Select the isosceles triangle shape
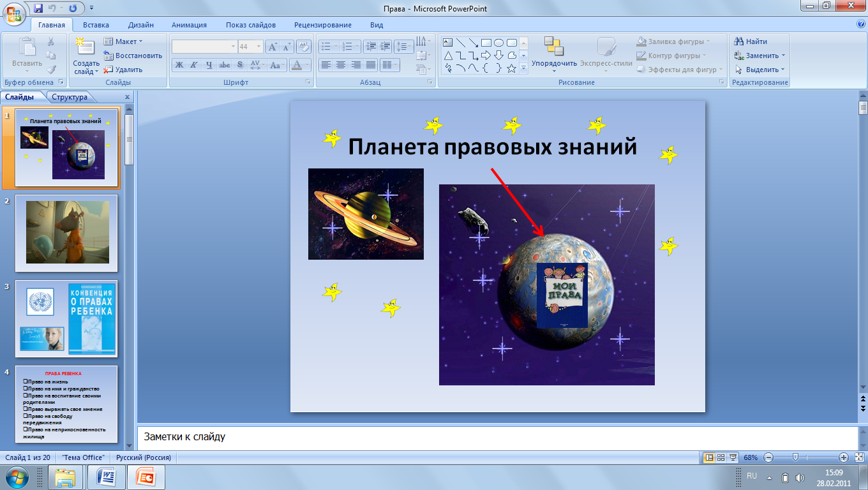The height and width of the screenshot is (490, 868). point(448,56)
